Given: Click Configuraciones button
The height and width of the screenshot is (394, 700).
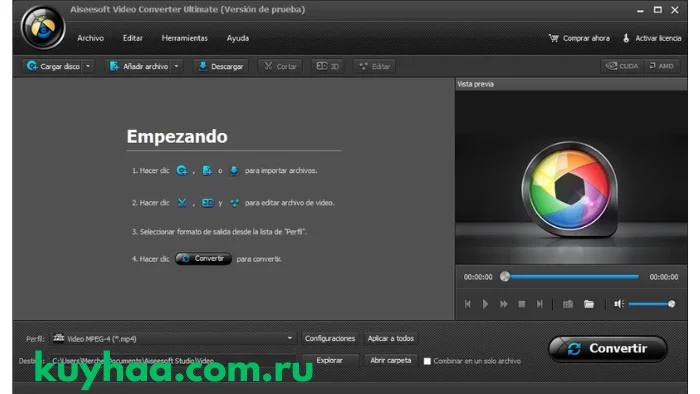Looking at the screenshot, I should (330, 339).
